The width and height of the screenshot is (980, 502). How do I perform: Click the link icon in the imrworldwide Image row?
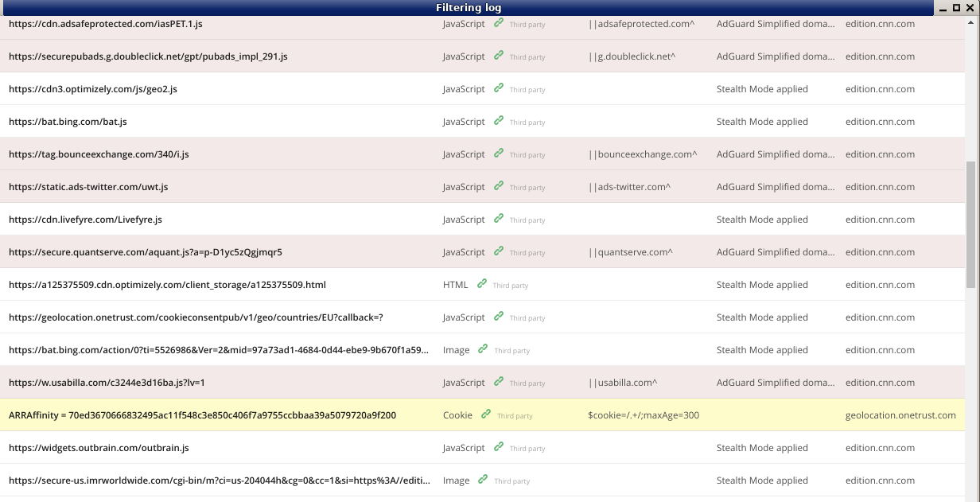tap(483, 480)
